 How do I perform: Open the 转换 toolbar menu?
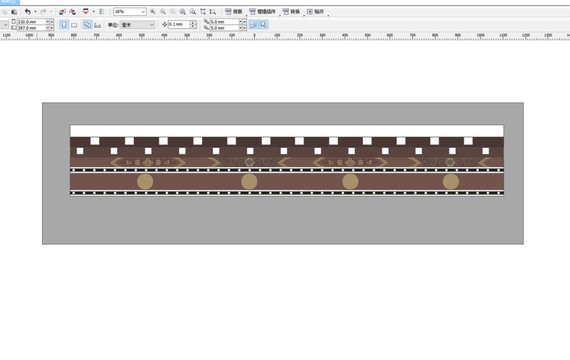(292, 12)
